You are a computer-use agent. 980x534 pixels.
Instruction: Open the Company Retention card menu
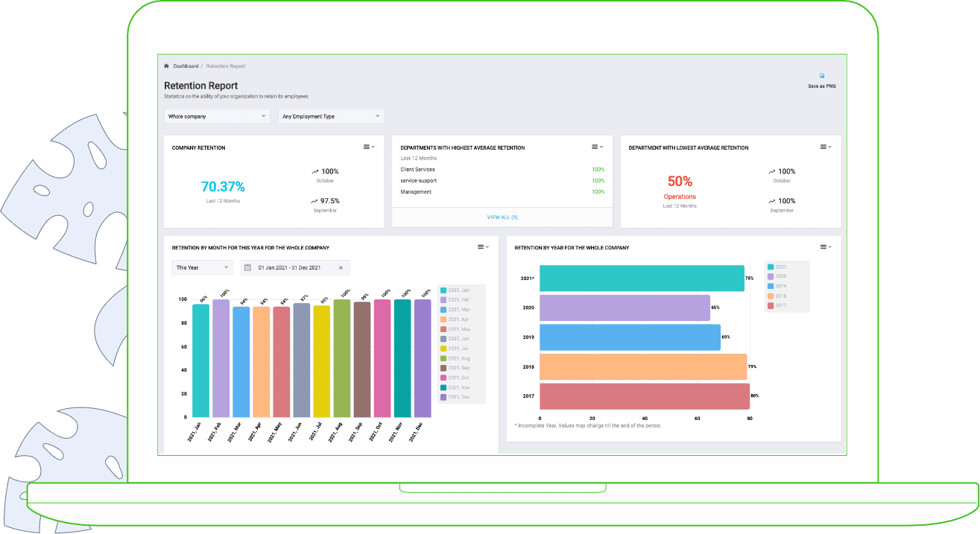click(369, 147)
